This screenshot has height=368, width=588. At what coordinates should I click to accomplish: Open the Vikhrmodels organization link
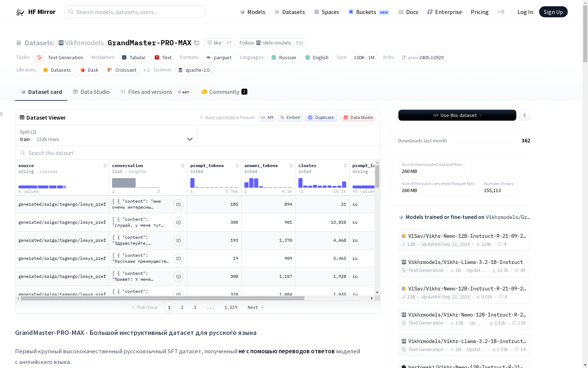tap(84, 43)
